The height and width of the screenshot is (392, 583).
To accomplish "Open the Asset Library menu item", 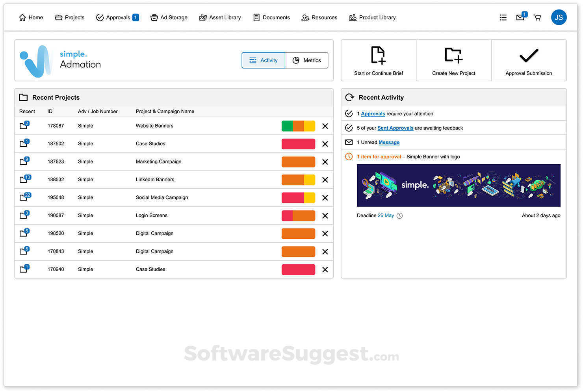I will click(x=220, y=17).
